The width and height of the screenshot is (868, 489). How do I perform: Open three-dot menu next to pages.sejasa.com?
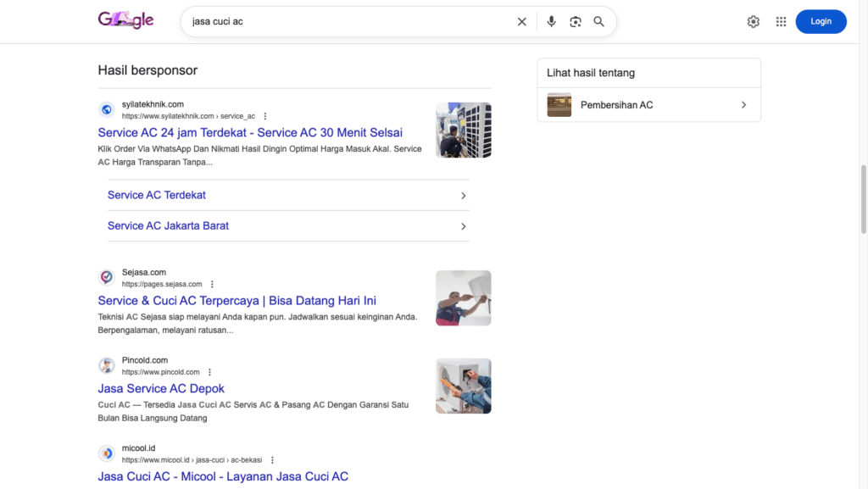212,284
